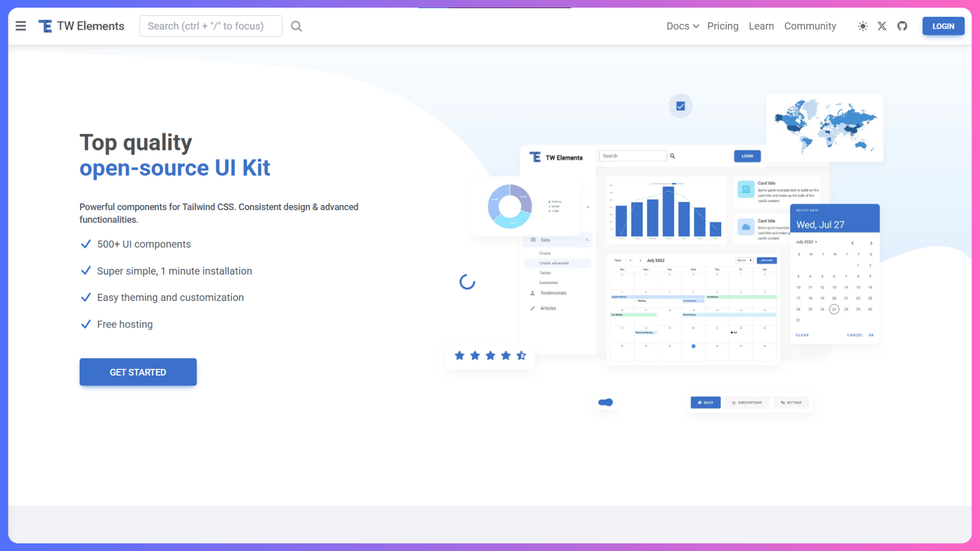The height and width of the screenshot is (551, 980).
Task: Click the five-star rating widget
Action: point(490,356)
